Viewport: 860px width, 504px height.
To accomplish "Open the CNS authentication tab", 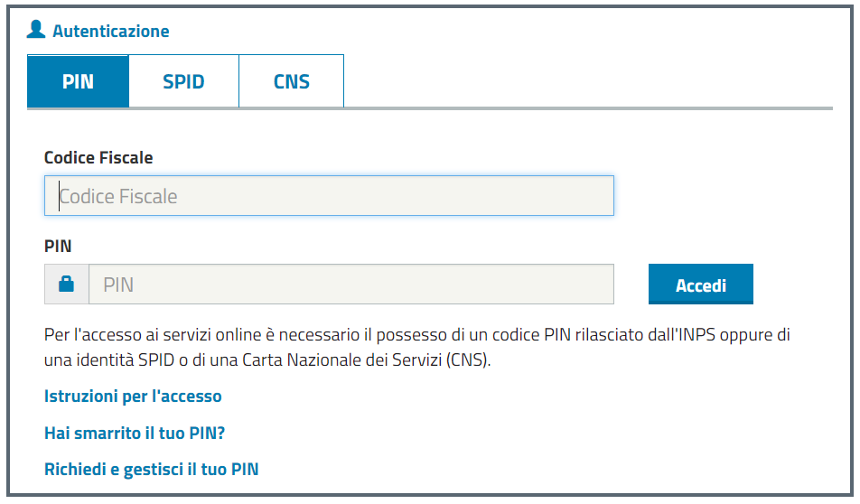I will point(291,81).
